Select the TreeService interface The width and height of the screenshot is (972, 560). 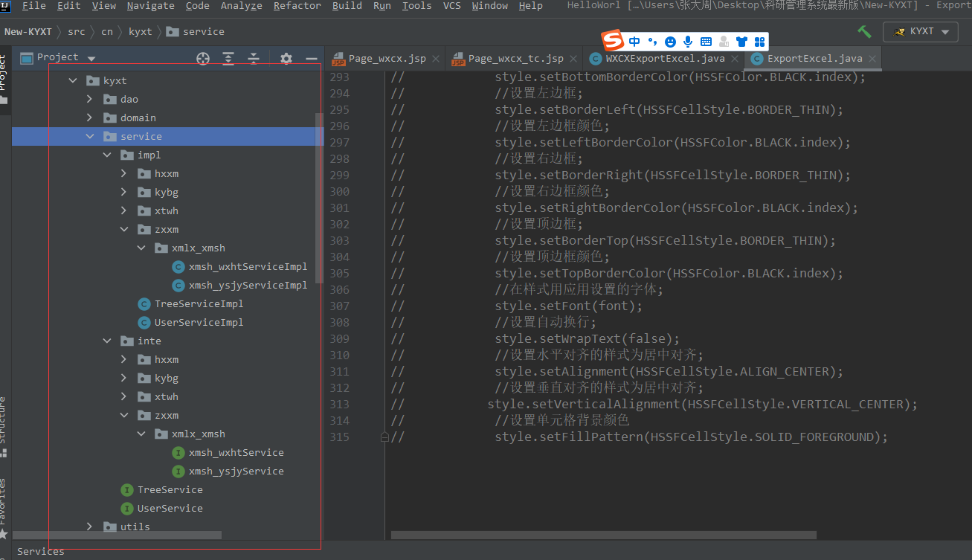[161, 489]
